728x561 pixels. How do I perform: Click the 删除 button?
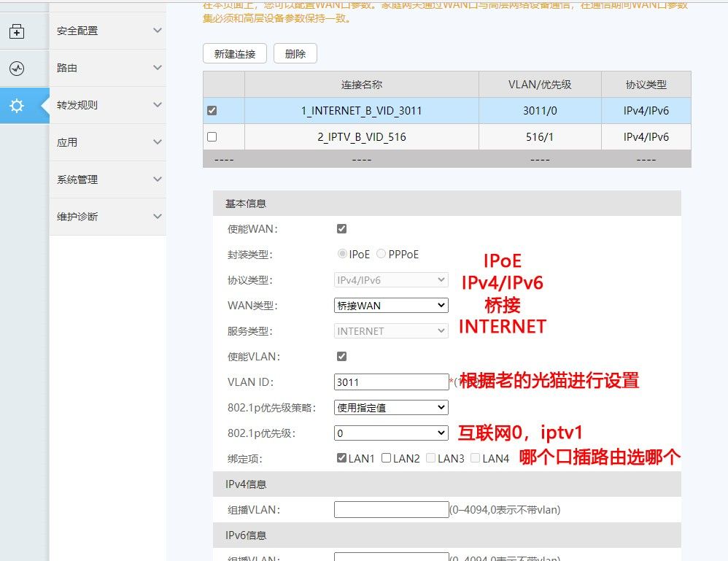[295, 53]
